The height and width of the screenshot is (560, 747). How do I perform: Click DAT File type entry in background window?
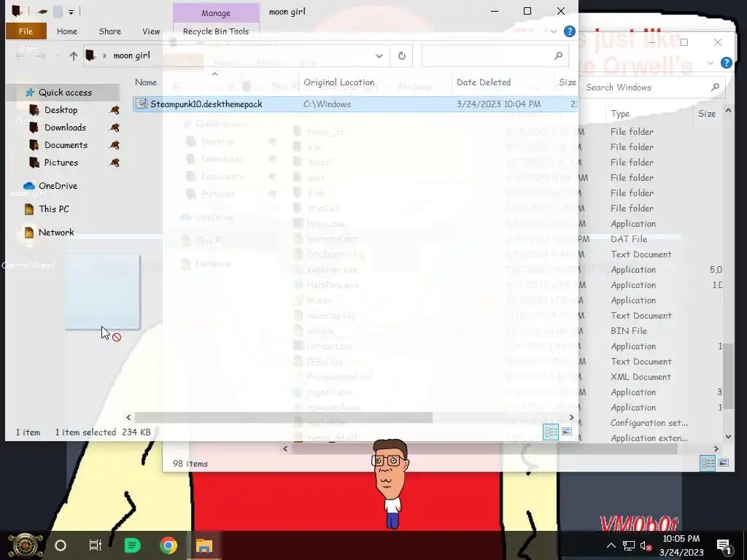click(628, 239)
